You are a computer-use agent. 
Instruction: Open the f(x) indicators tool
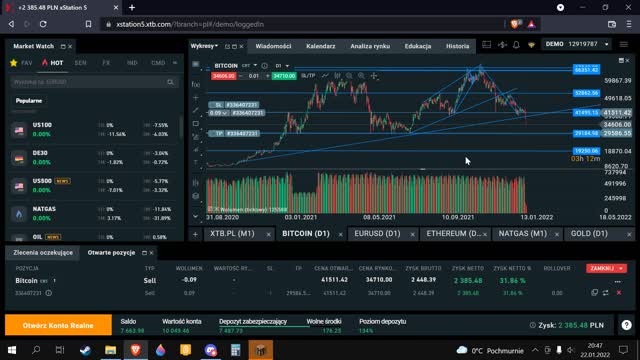(x=196, y=84)
